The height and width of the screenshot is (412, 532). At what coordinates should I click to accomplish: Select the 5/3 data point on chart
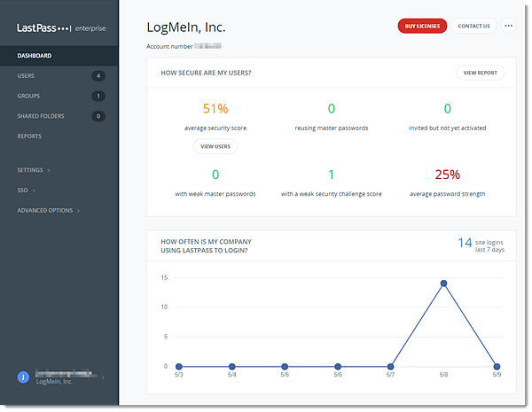(x=179, y=367)
